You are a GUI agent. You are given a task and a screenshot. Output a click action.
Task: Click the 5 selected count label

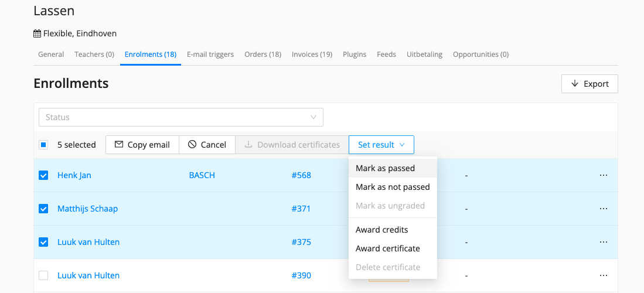point(76,145)
